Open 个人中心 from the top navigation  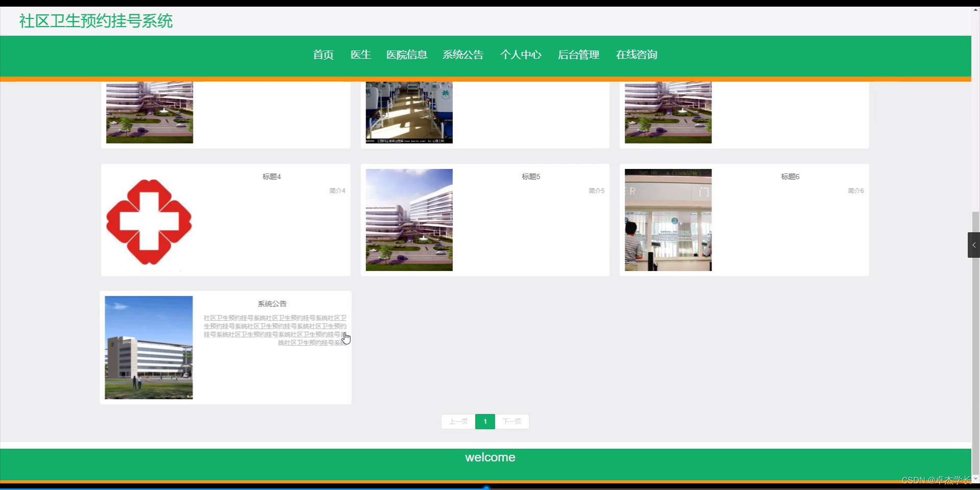521,55
